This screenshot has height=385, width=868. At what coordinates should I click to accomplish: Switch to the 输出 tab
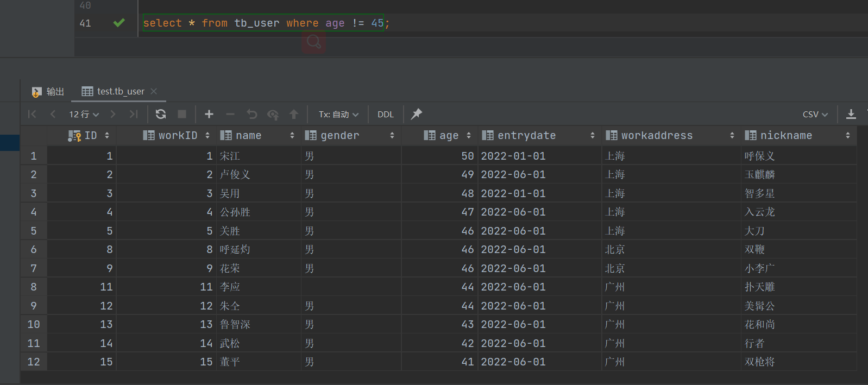[x=48, y=91]
